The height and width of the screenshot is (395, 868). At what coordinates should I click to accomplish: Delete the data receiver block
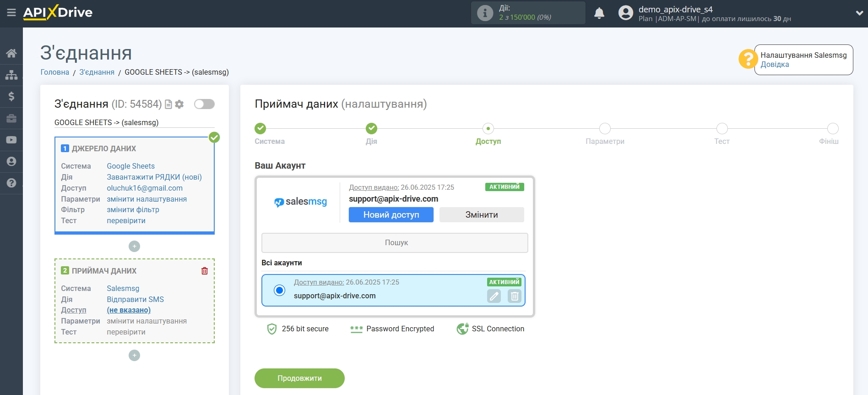[x=205, y=271]
